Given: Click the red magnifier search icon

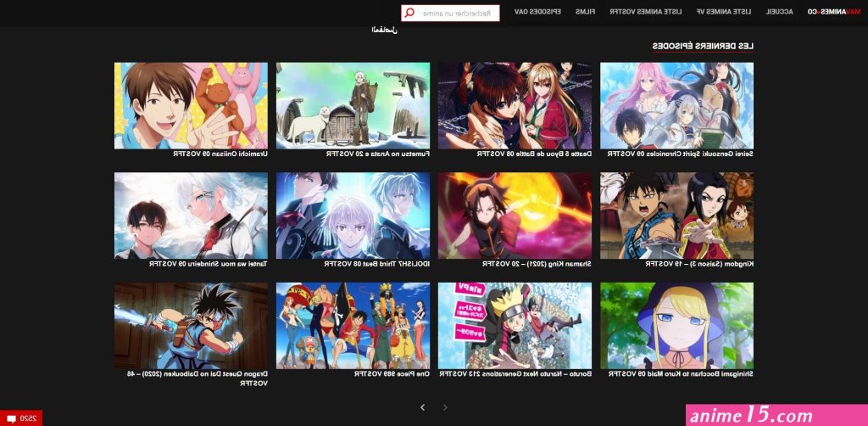Looking at the screenshot, I should pyautogui.click(x=409, y=13).
